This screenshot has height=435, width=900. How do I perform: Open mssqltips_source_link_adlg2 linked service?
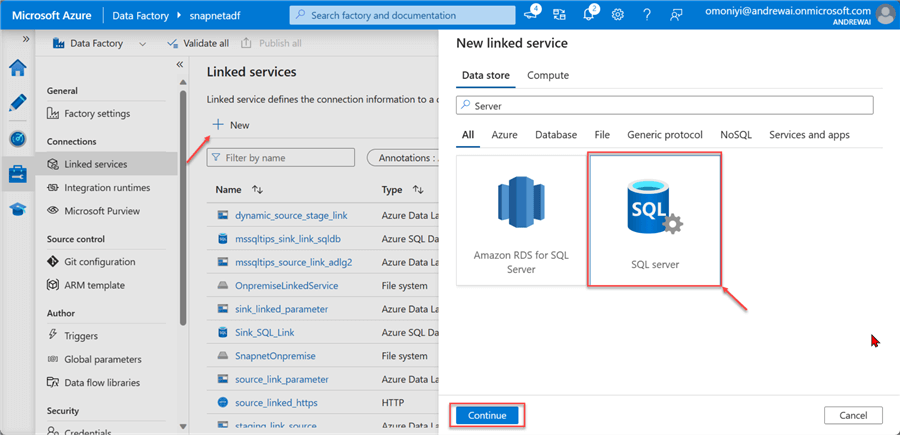(x=293, y=262)
